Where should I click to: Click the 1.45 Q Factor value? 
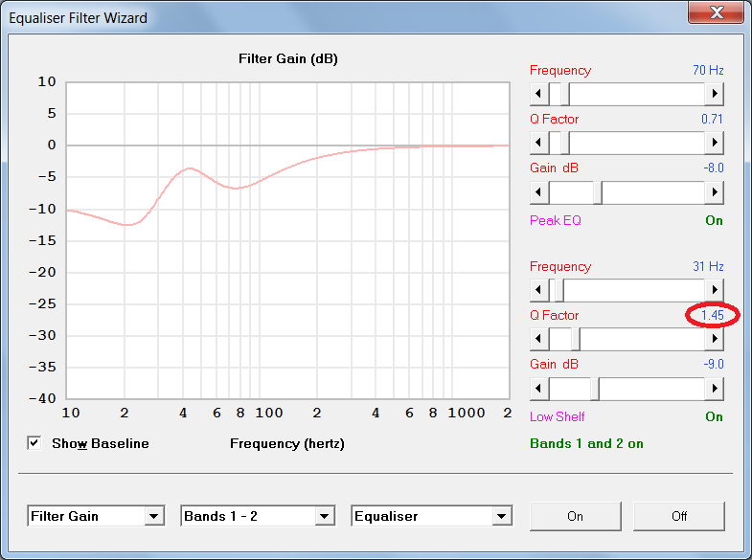click(x=712, y=315)
